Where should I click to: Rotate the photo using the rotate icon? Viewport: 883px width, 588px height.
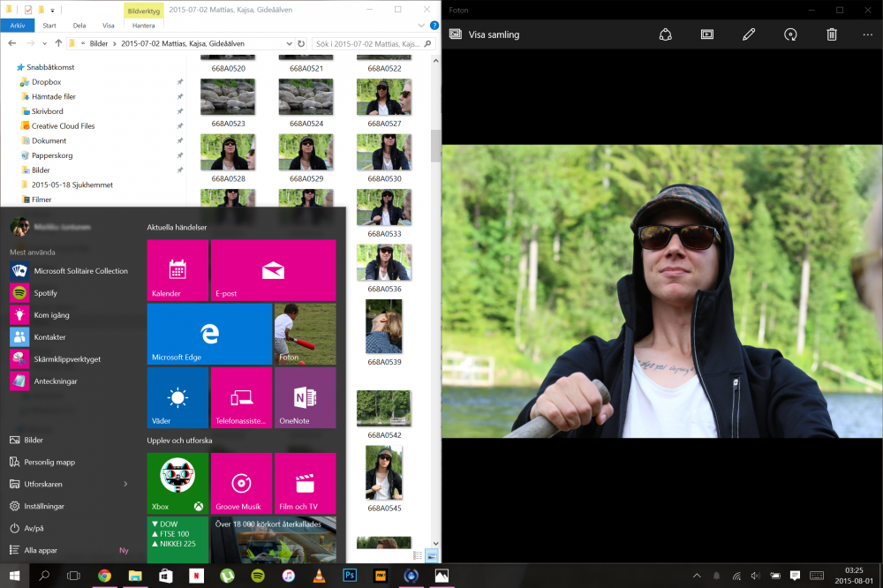[790, 34]
